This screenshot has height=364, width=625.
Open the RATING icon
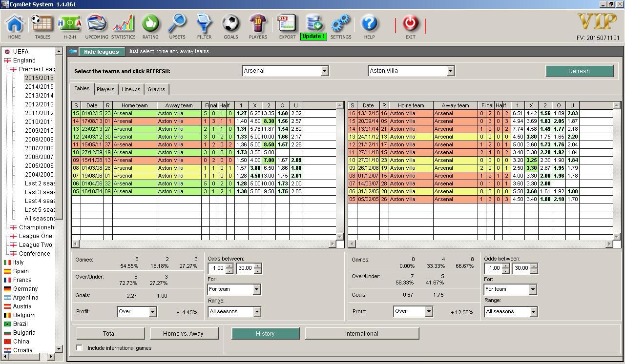[150, 26]
